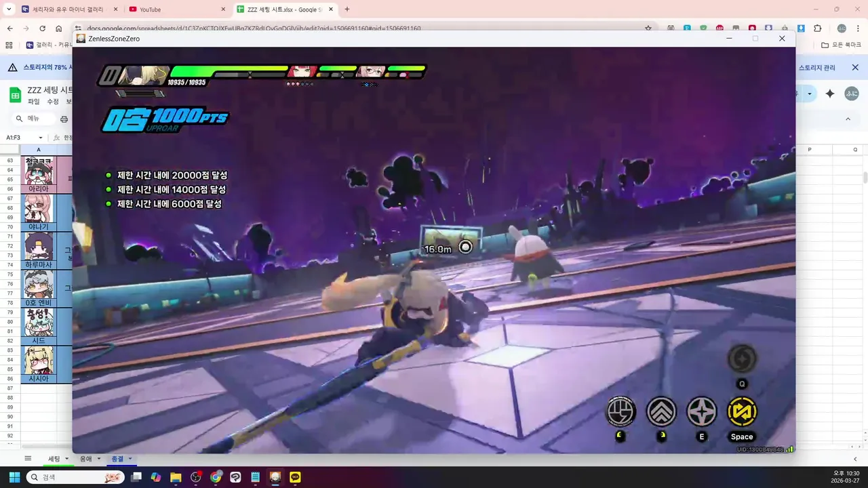Viewport: 868px width, 488px height.
Task: Tap the basic attack fist skill icon
Action: pos(620,411)
